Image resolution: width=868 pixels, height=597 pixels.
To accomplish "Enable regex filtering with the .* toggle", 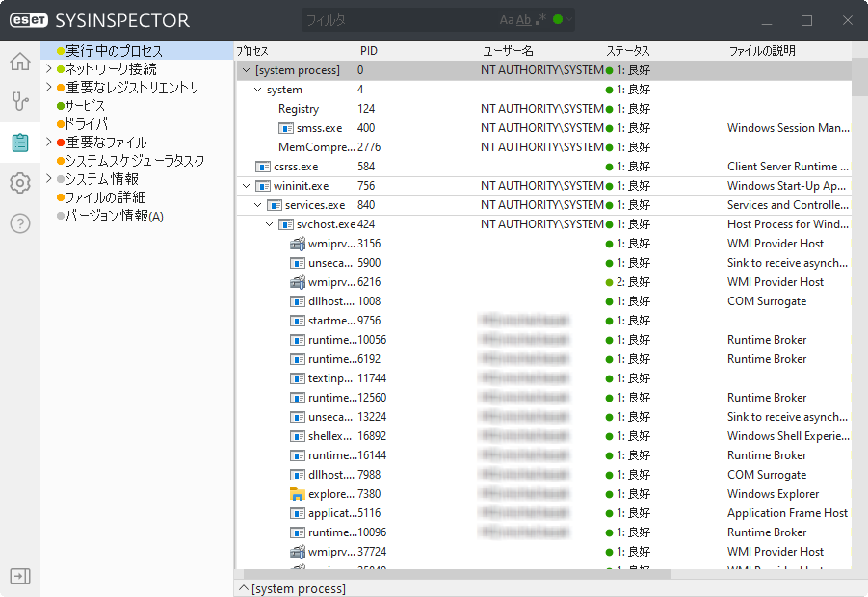I will tap(539, 19).
